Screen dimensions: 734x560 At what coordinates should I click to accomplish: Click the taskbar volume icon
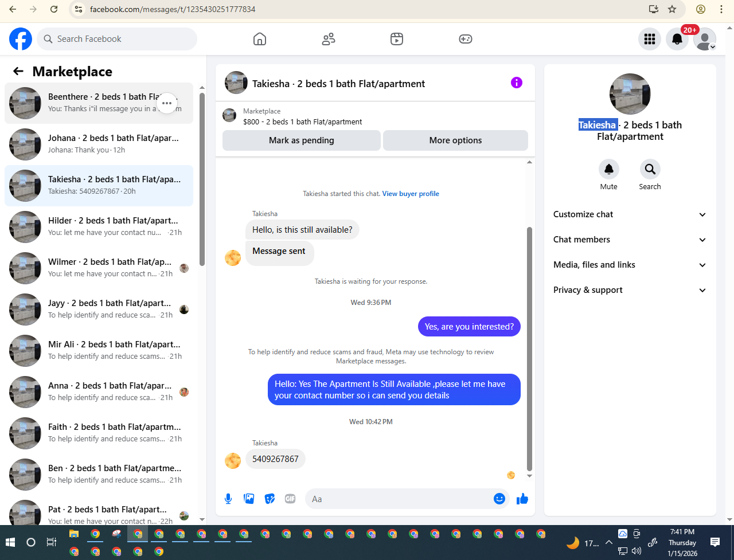tap(637, 551)
